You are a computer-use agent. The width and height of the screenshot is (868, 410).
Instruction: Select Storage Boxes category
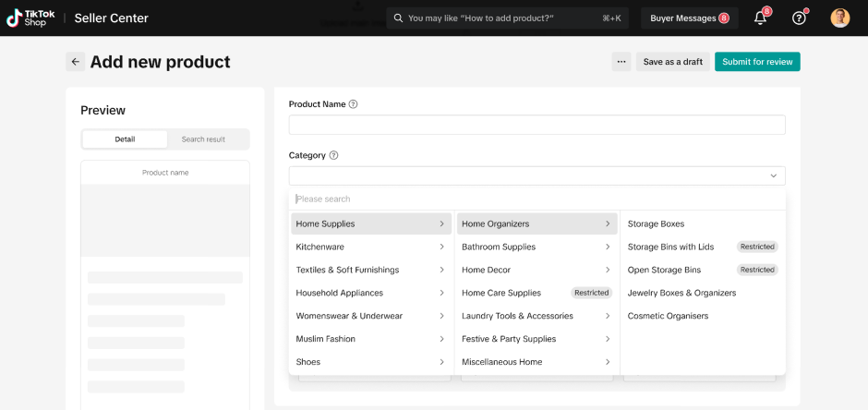[x=656, y=223]
